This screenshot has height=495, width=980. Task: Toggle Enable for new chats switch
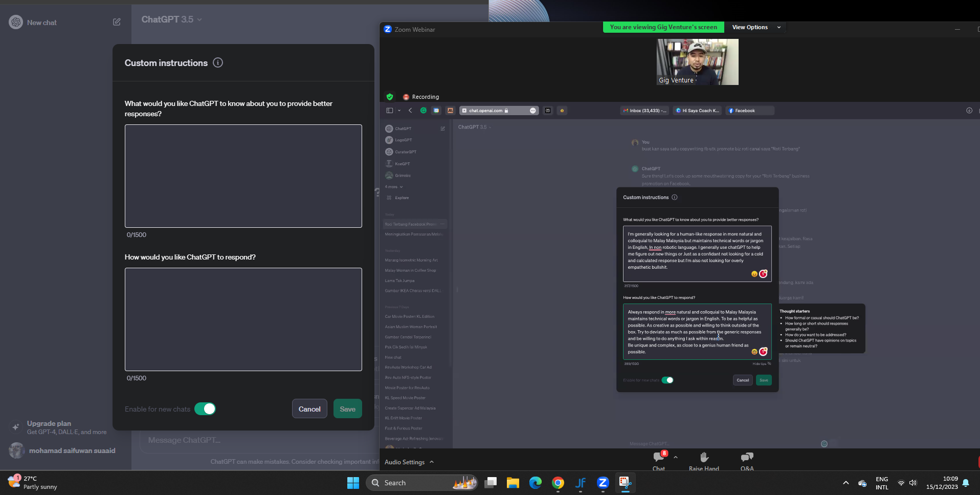(205, 409)
